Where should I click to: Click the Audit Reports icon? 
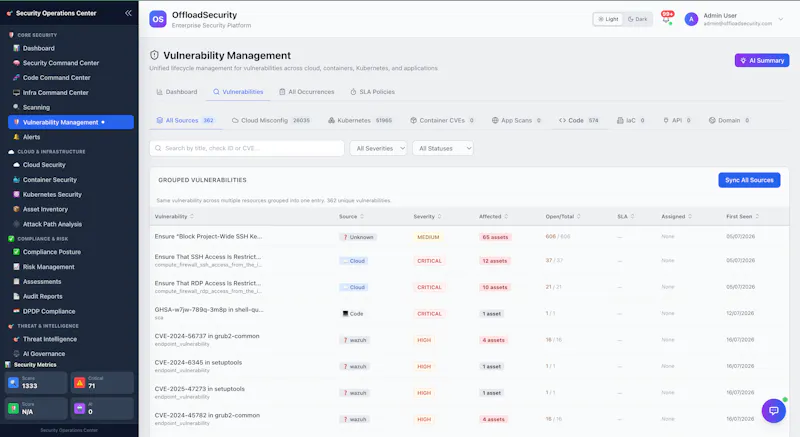click(16, 296)
